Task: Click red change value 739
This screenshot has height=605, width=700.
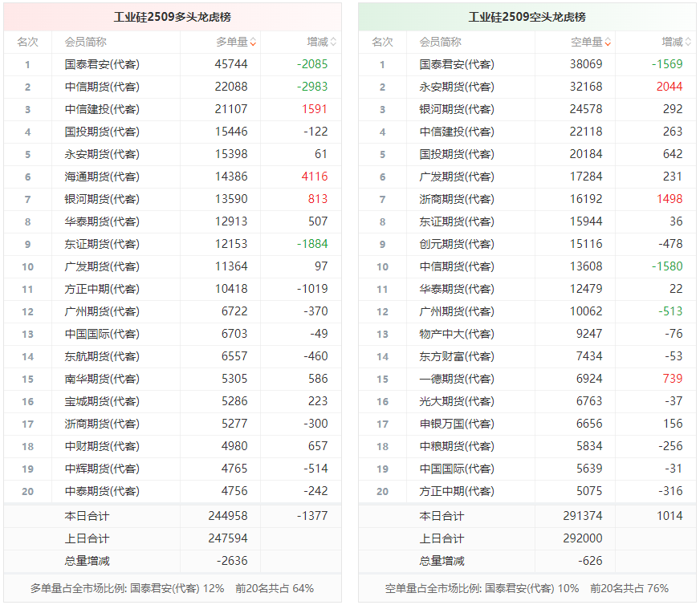Action: pyautogui.click(x=673, y=379)
